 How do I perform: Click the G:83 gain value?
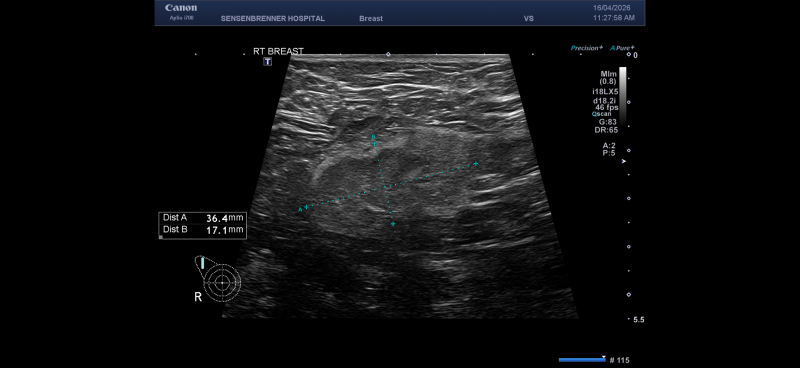pyautogui.click(x=608, y=122)
